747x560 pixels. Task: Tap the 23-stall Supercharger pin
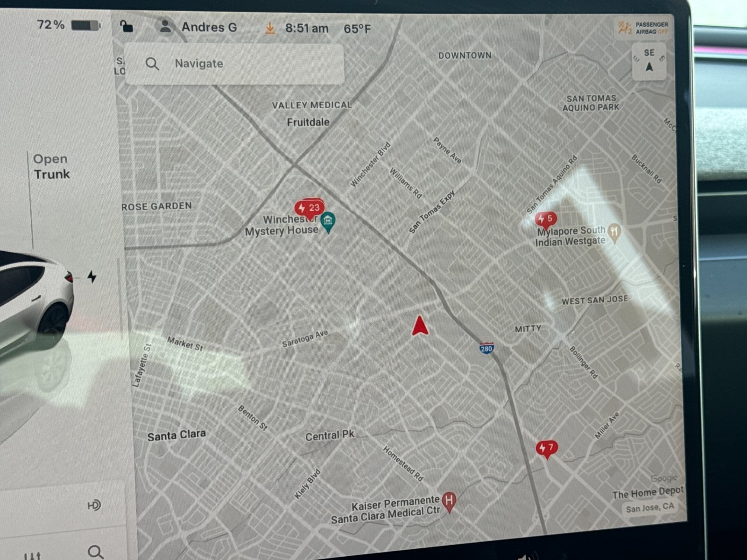(x=310, y=208)
